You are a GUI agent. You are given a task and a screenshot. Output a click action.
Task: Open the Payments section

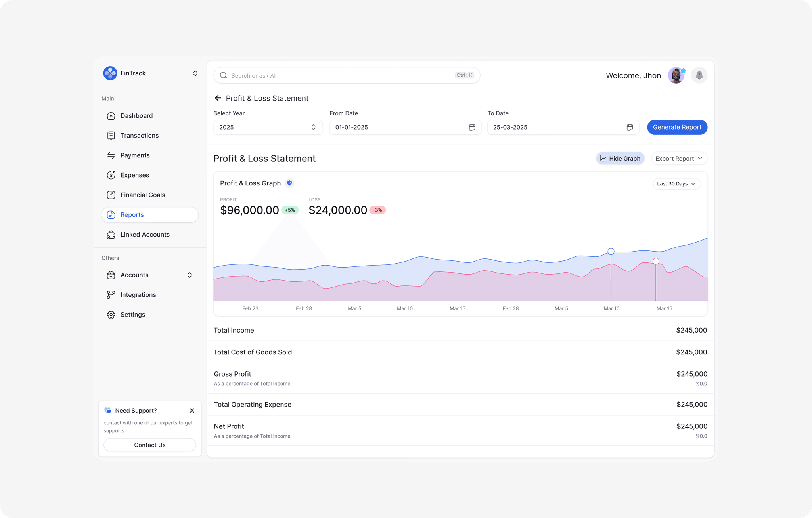tap(135, 155)
